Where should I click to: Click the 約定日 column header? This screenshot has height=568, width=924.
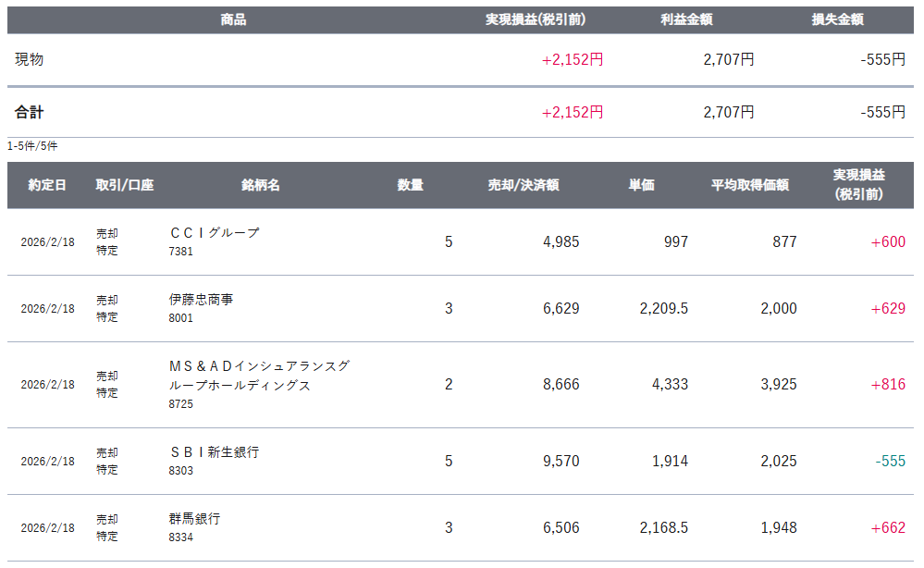click(x=47, y=185)
